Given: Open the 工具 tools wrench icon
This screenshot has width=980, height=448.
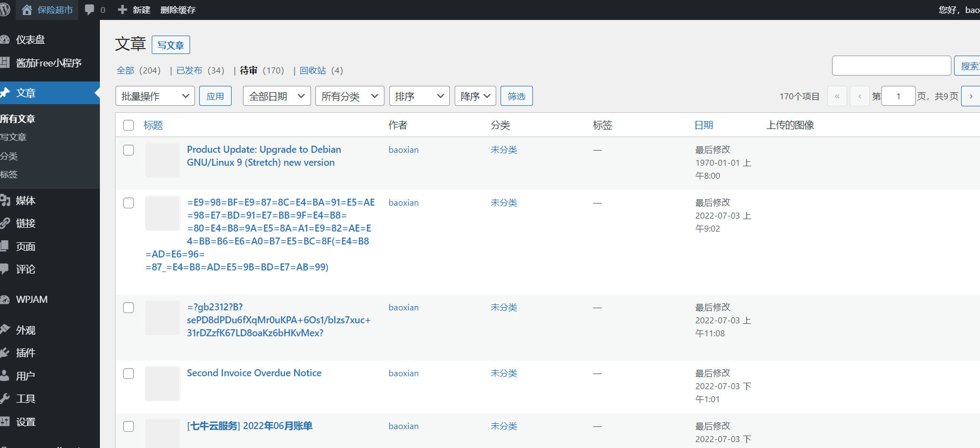Looking at the screenshot, I should click(x=5, y=398).
